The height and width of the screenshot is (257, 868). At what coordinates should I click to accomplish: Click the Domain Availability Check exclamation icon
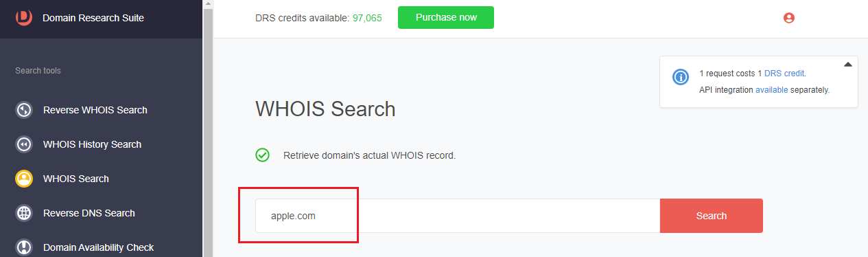(24, 247)
